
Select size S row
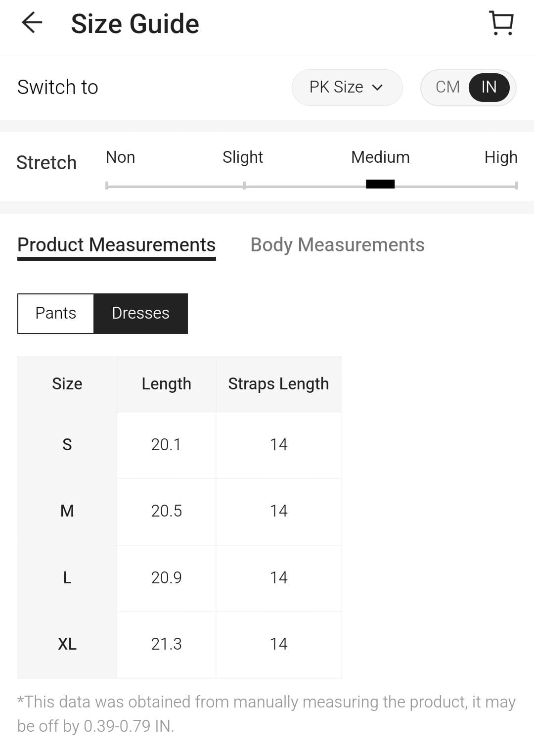(x=67, y=445)
